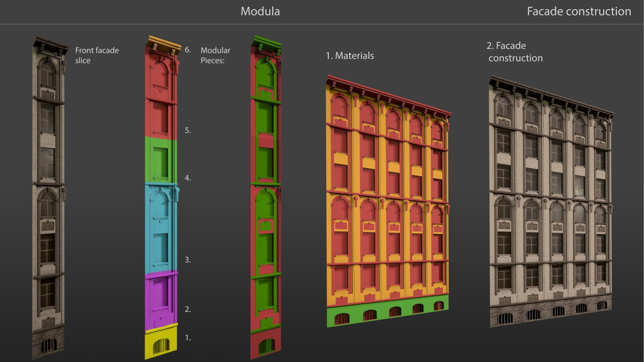Click the 'Modula' title text
This screenshot has width=644, height=362.
[260, 11]
